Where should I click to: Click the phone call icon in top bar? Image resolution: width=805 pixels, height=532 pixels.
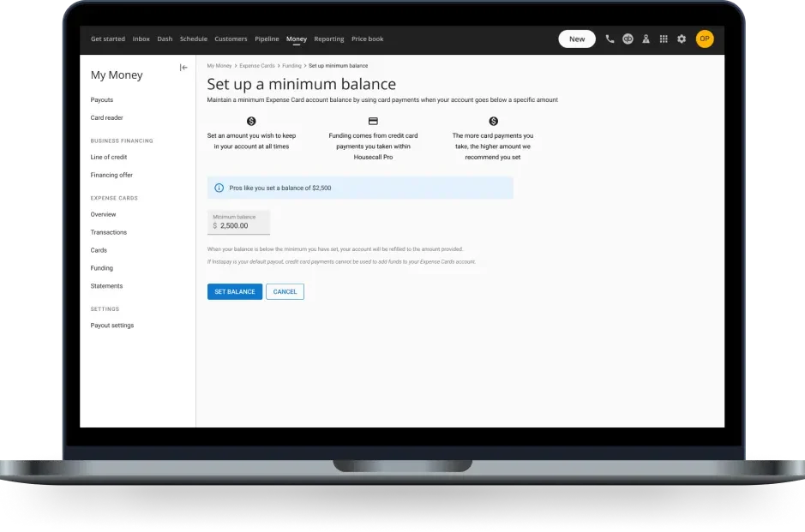[x=609, y=39]
